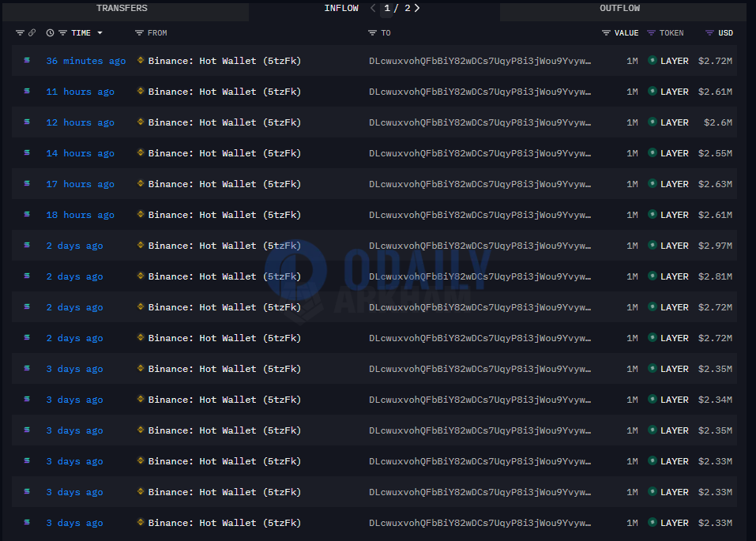Open Binance Hot Wallet in the 18 hours ago row

coord(224,215)
